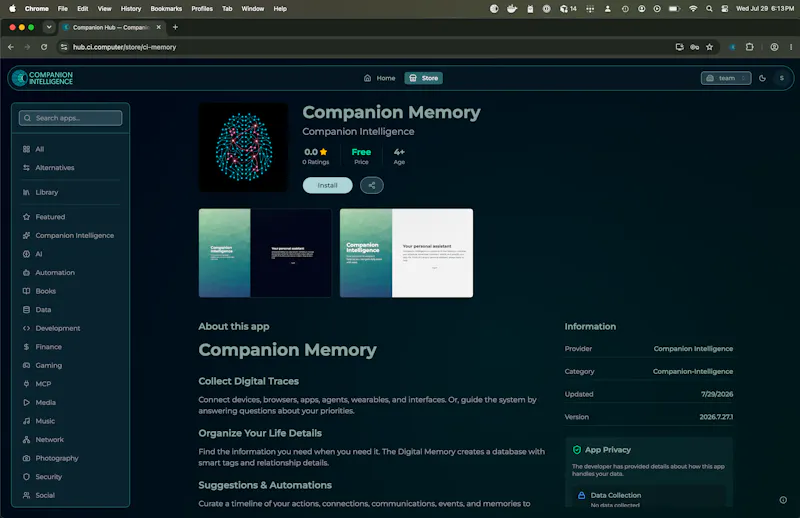Click the Data Collection lock icon
800x518 pixels.
point(581,496)
